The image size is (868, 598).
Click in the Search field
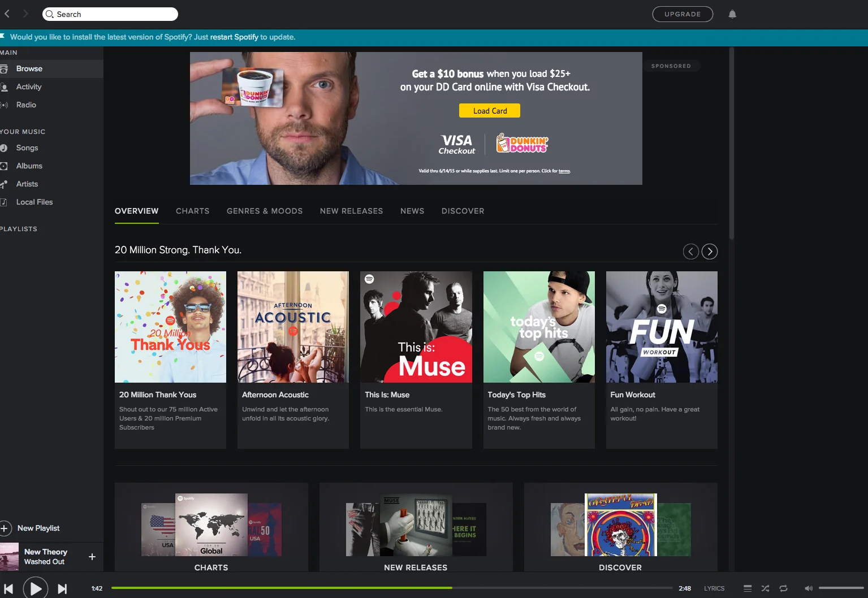coord(110,14)
